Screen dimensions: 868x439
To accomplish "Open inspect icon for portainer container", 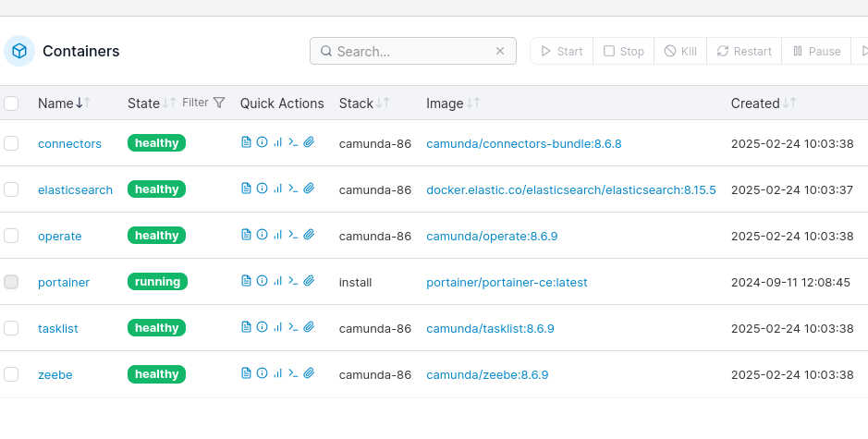I will click(x=262, y=281).
